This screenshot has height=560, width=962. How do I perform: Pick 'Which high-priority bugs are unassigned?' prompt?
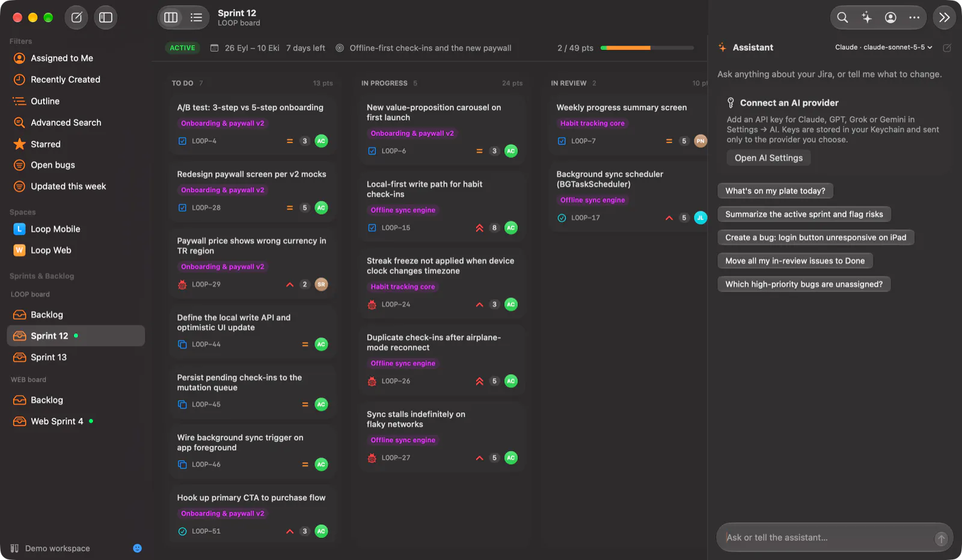(x=804, y=284)
